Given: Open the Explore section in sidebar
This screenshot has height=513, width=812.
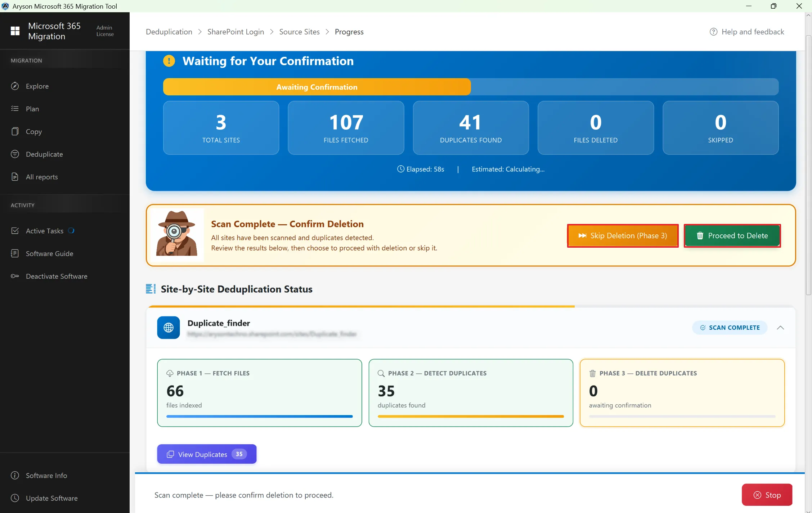Looking at the screenshot, I should point(37,86).
